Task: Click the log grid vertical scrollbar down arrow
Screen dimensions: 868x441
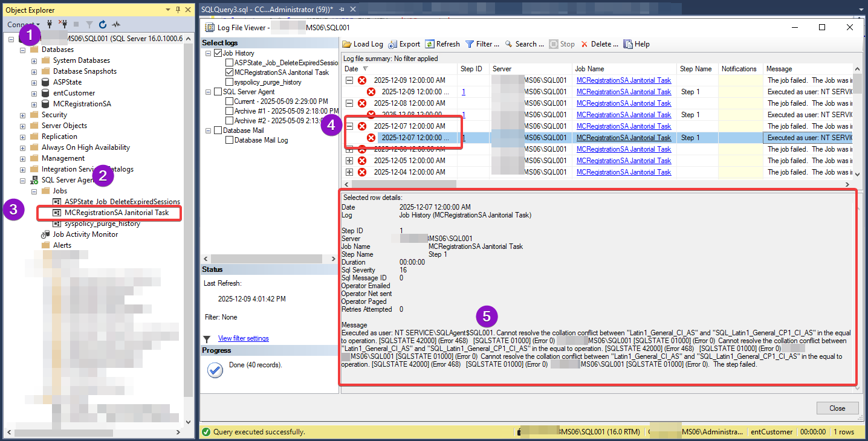Action: pyautogui.click(x=858, y=173)
